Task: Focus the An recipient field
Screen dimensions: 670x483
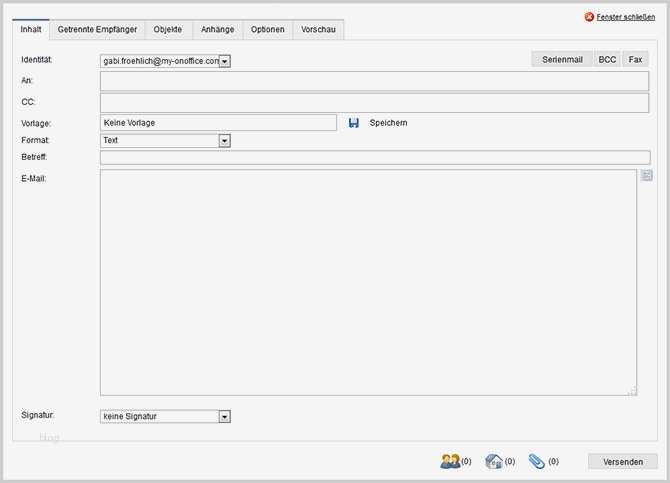Action: (x=374, y=81)
